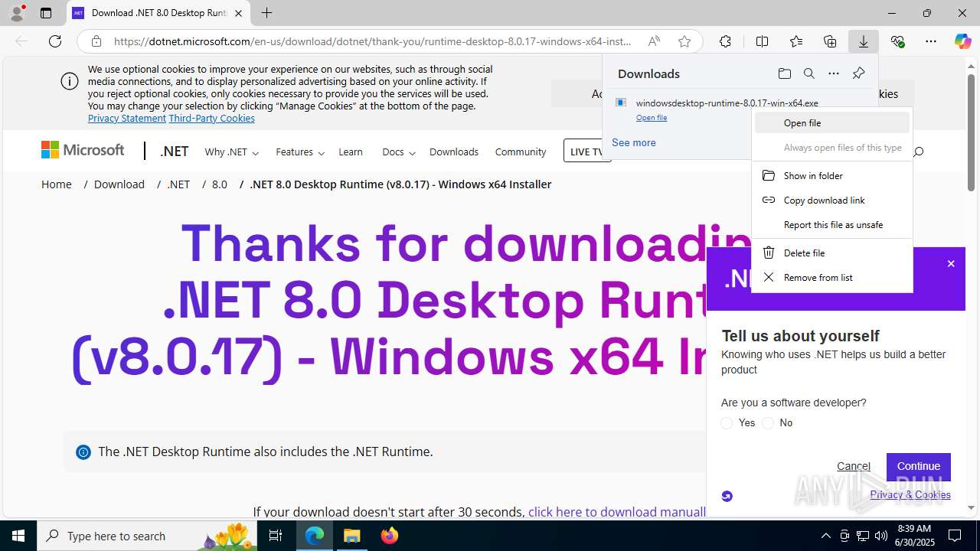The height and width of the screenshot is (551, 980).
Task: Click the Windows Start button
Action: [x=18, y=536]
